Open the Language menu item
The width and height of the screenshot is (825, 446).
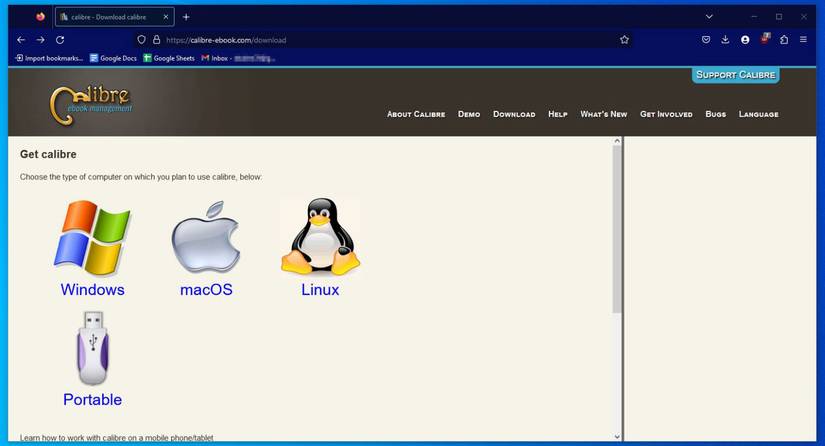pos(759,114)
